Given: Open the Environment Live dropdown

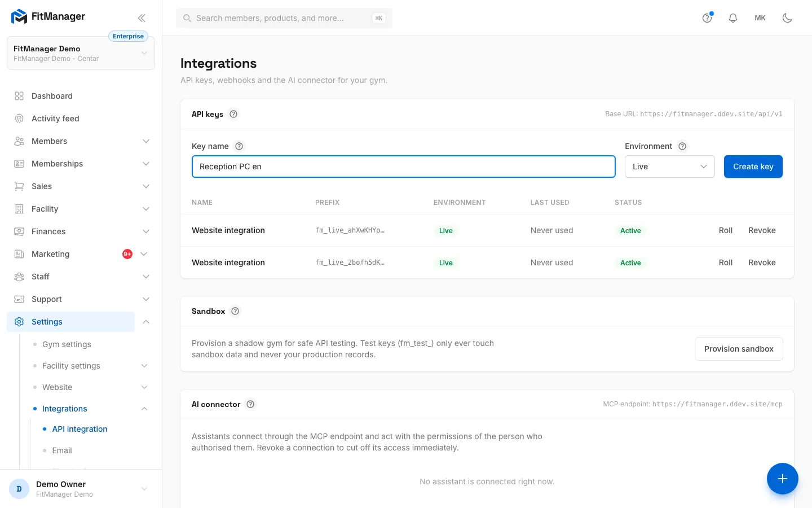Looking at the screenshot, I should point(670,167).
